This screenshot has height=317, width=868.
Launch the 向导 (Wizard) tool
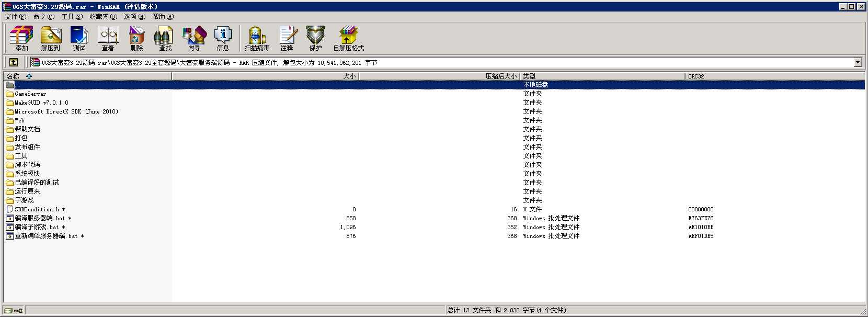pos(195,39)
